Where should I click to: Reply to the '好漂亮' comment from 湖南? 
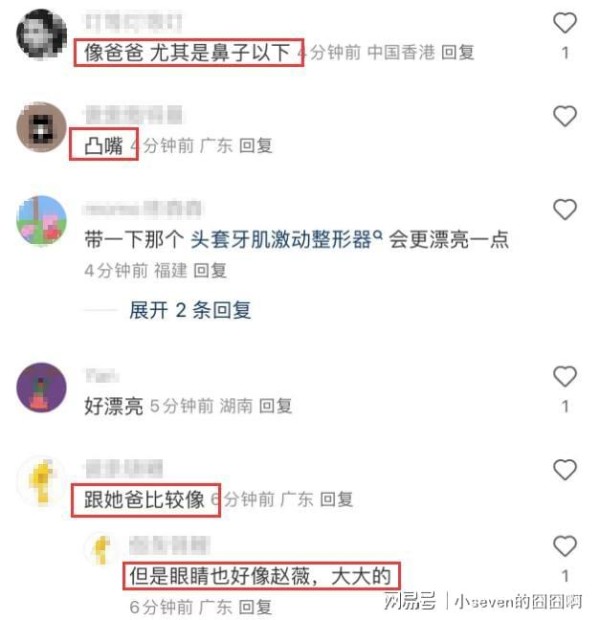point(275,406)
